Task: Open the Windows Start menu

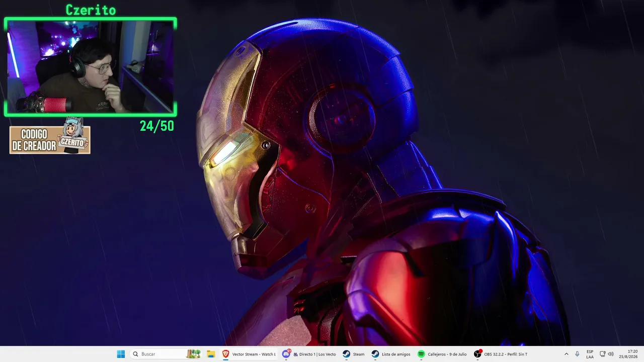Action: pos(121,354)
